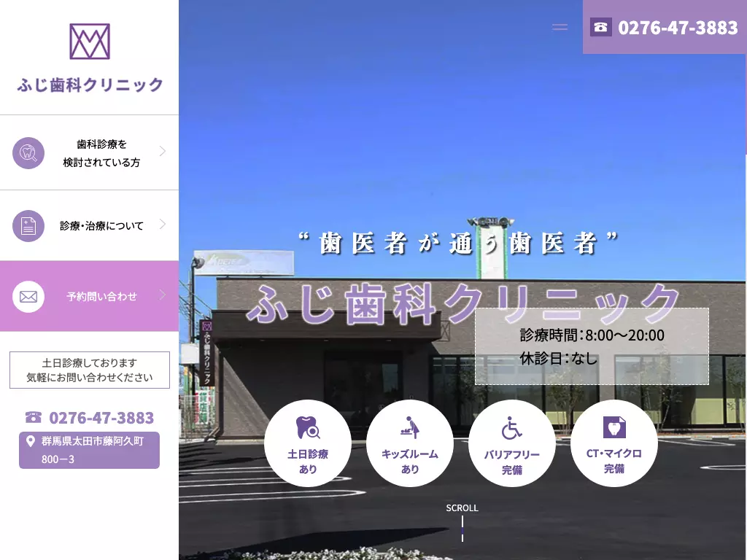The height and width of the screenshot is (560, 747).
Task: Open the ふじ歯科クリニック sidebar title link
Action: click(90, 85)
